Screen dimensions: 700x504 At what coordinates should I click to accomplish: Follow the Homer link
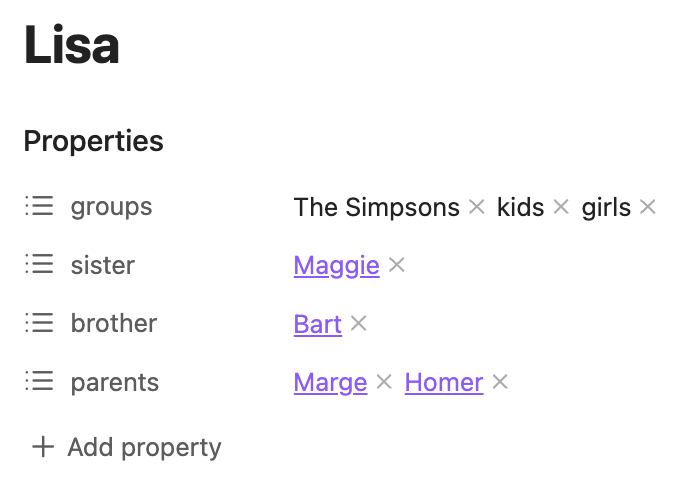coord(443,382)
